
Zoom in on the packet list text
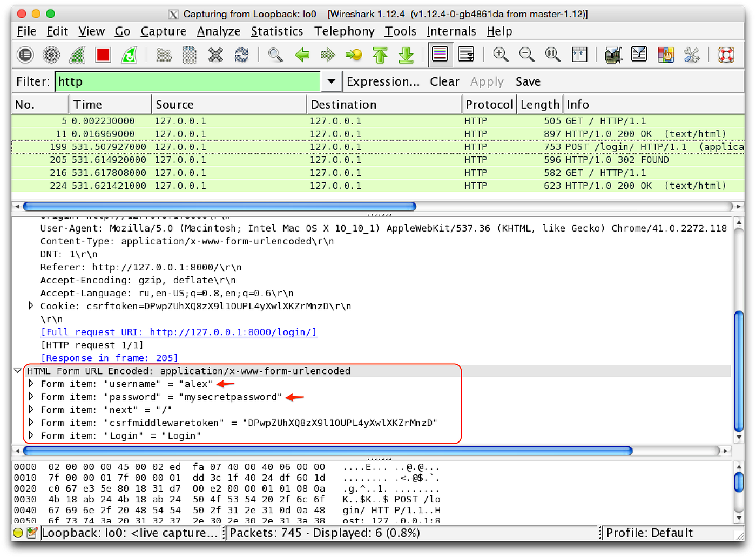pos(500,55)
